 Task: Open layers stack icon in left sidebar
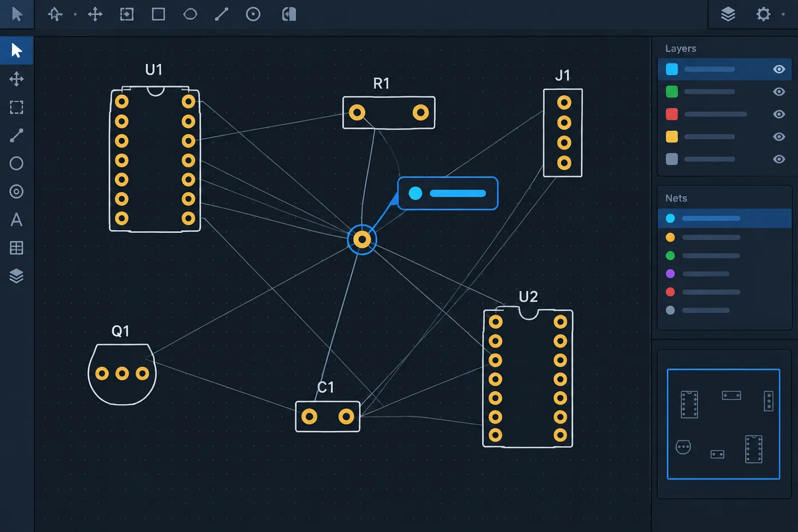[17, 276]
